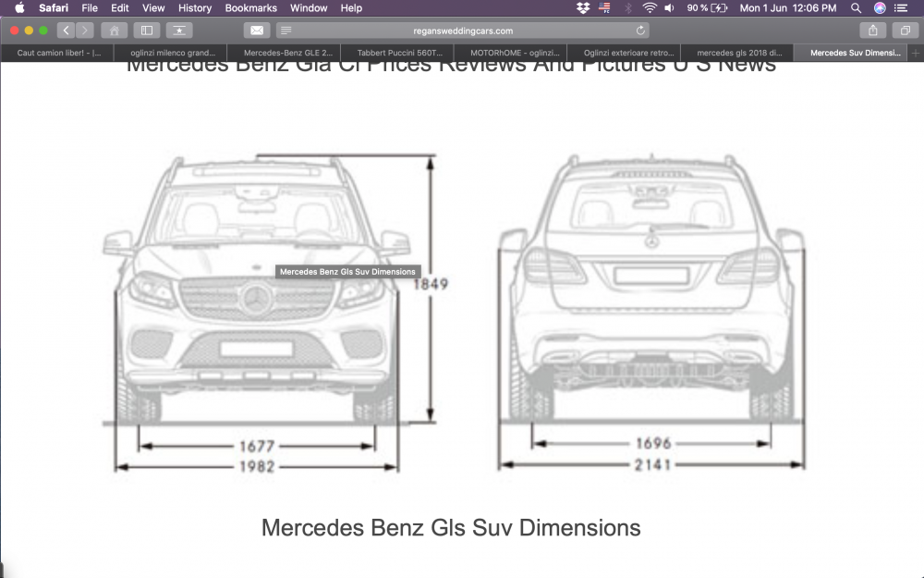
Task: Show the sidebar using toolbar icon
Action: [x=146, y=31]
